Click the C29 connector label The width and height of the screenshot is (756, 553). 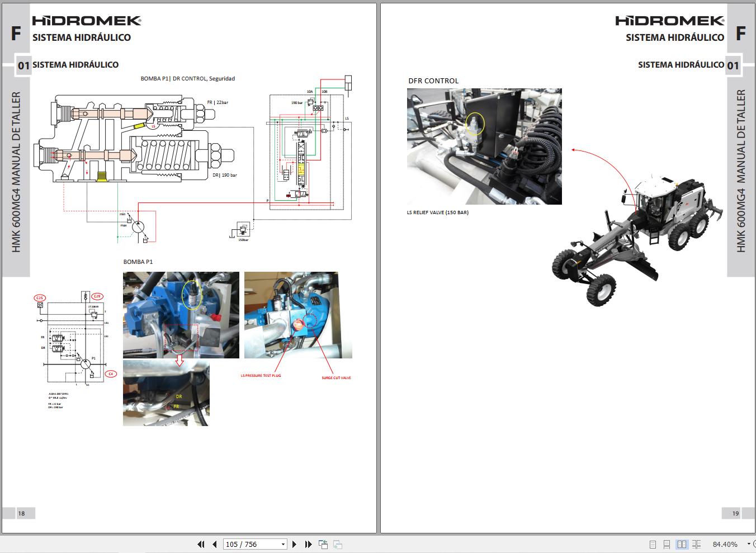click(x=97, y=296)
